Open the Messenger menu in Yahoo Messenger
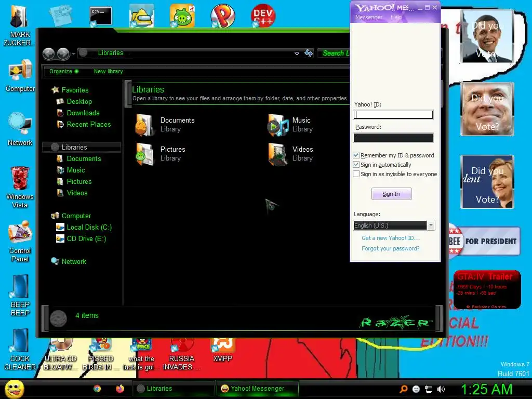The image size is (532, 399). click(x=369, y=17)
